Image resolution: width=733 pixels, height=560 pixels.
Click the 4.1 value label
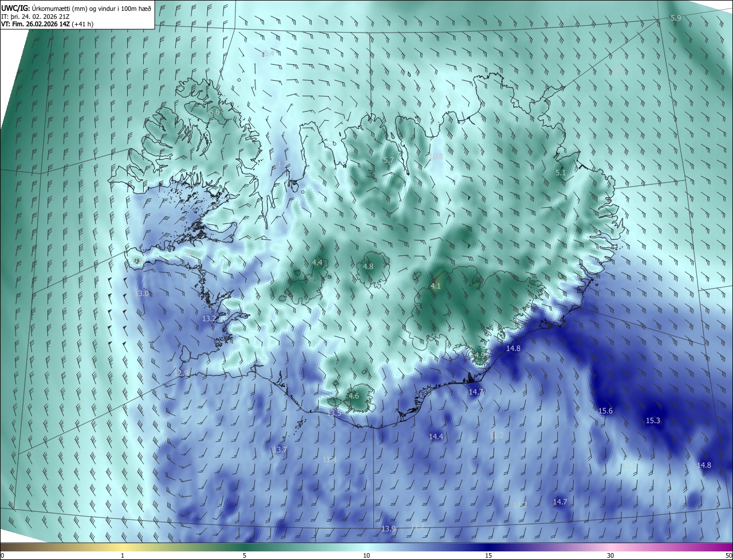(435, 286)
